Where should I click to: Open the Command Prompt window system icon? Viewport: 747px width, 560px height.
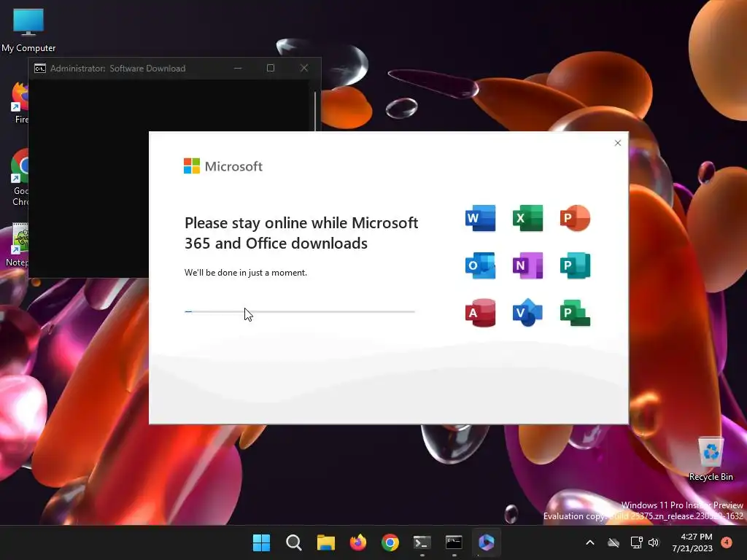(x=40, y=68)
